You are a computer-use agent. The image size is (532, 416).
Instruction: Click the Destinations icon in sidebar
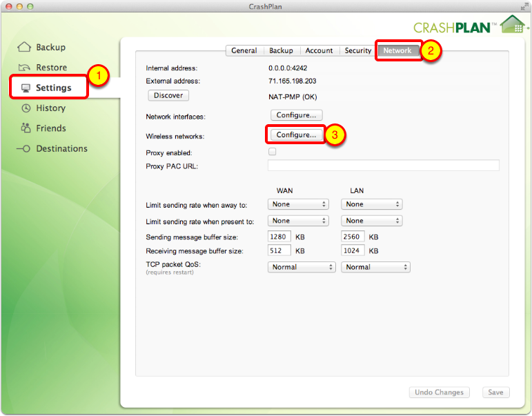coord(24,148)
